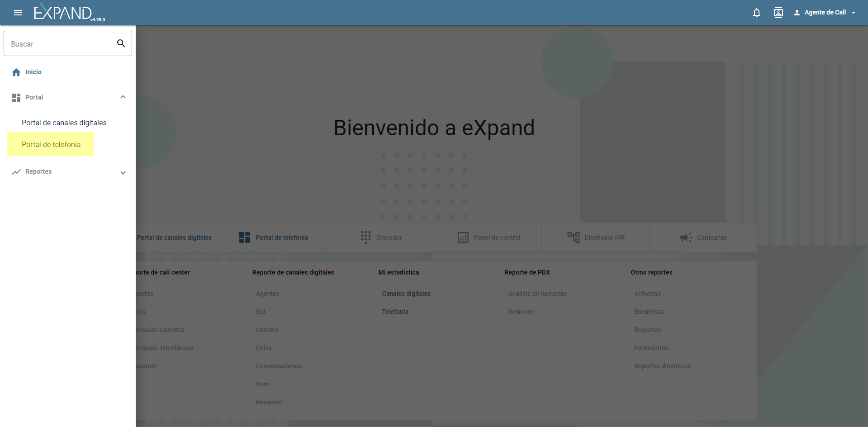
Task: Open the Etiquetas report link
Action: point(648,330)
